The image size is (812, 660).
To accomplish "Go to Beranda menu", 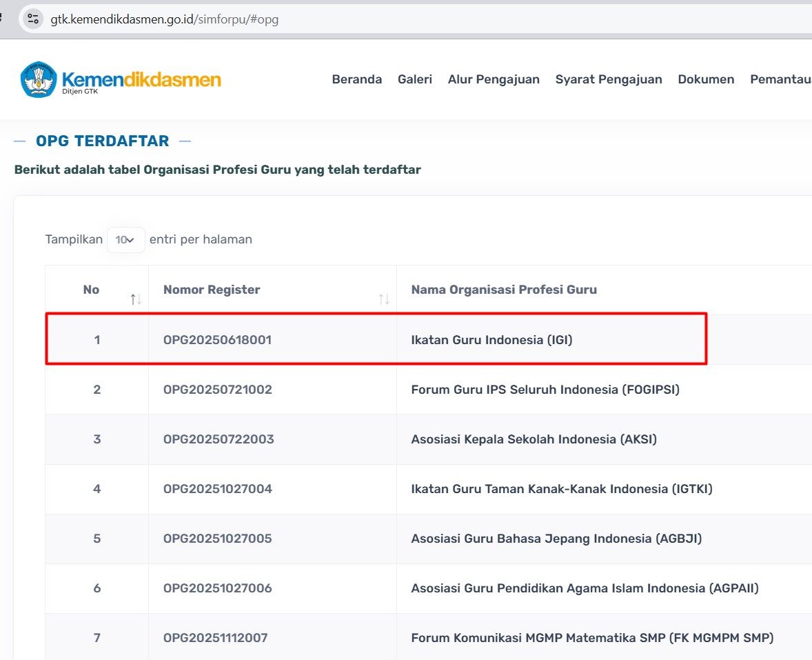I will click(x=357, y=79).
